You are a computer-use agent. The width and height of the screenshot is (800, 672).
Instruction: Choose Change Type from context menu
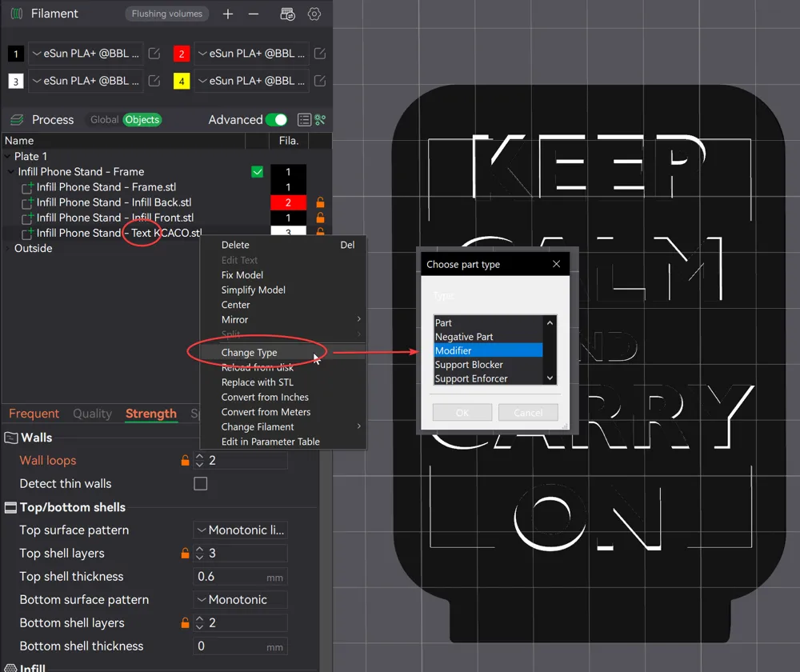[250, 353]
